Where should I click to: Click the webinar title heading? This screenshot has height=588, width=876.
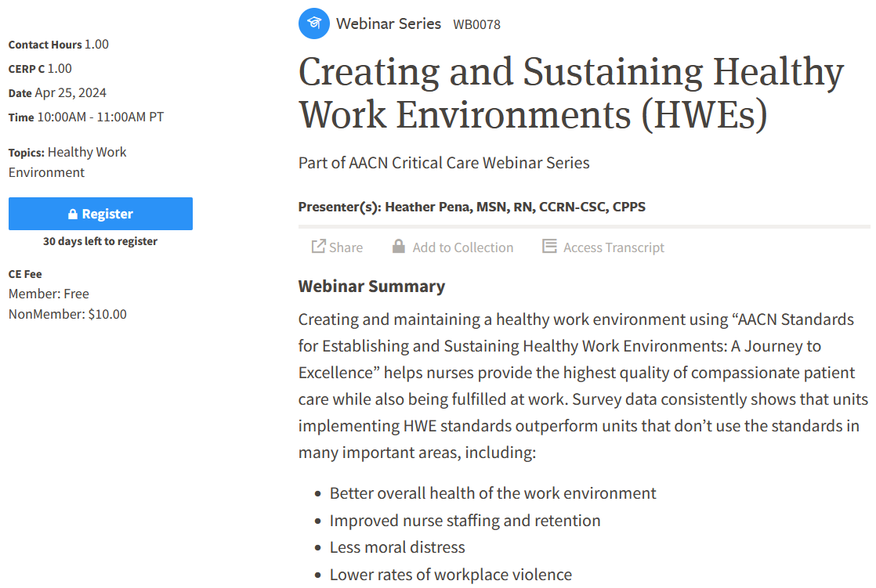(x=571, y=92)
